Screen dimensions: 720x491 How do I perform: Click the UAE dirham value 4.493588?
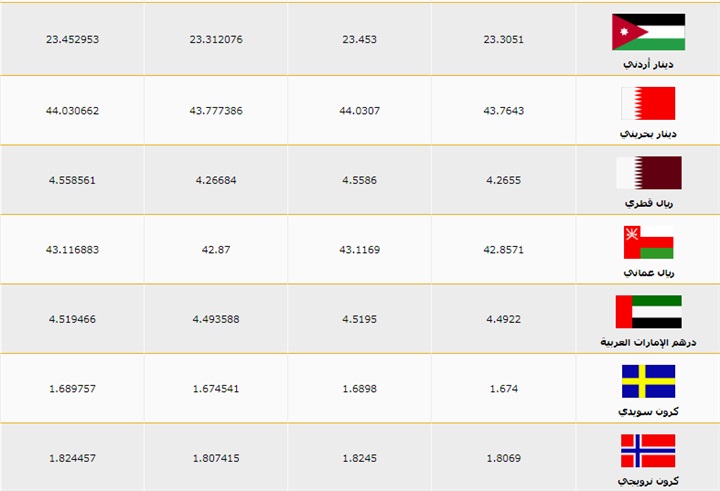[215, 319]
